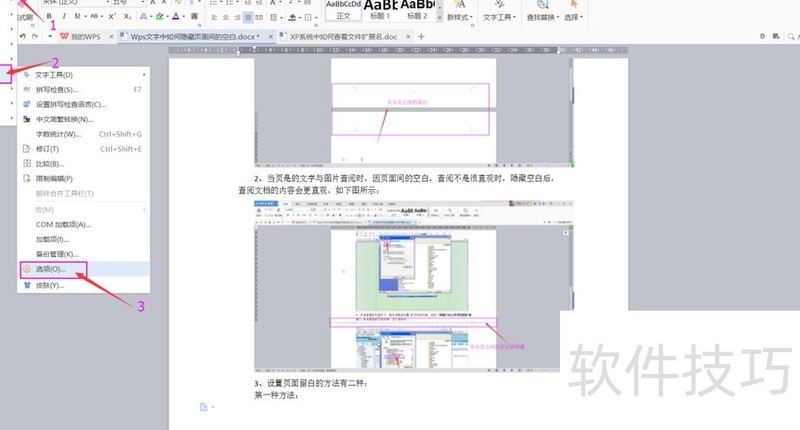Screen dimensions: 800x430
Task: Open the font size combo box 五号
Action: (x=128, y=3)
